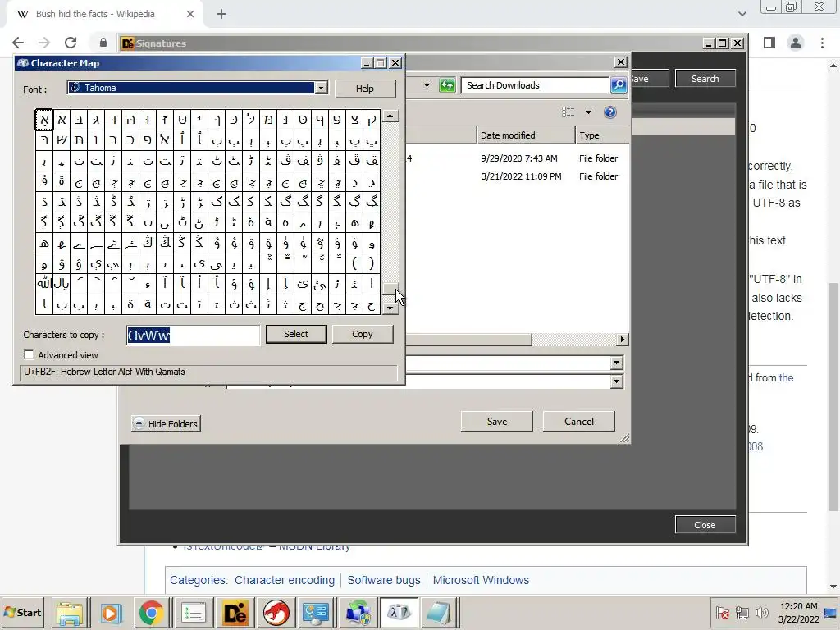Click Save in the save dialog
The height and width of the screenshot is (630, 840).
tap(496, 422)
